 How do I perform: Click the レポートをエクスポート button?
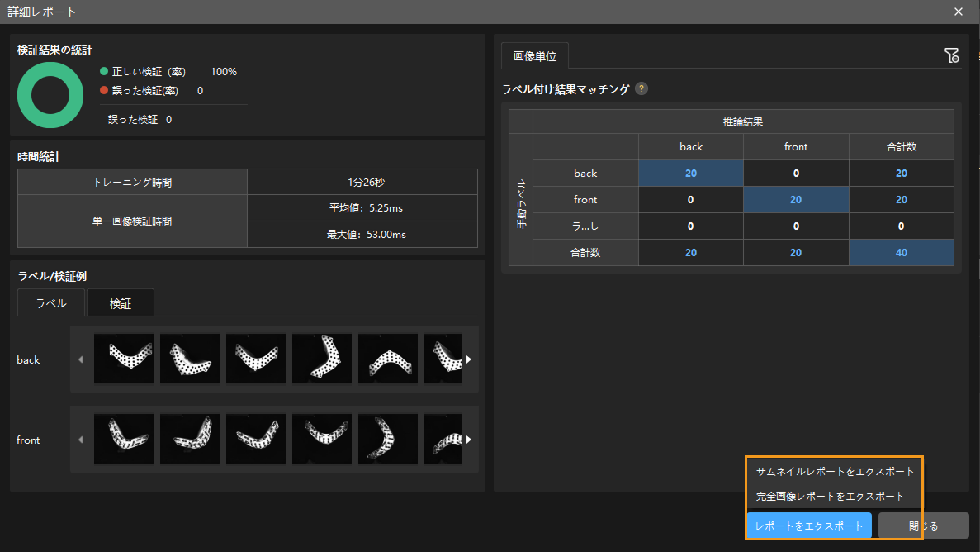pos(809,526)
